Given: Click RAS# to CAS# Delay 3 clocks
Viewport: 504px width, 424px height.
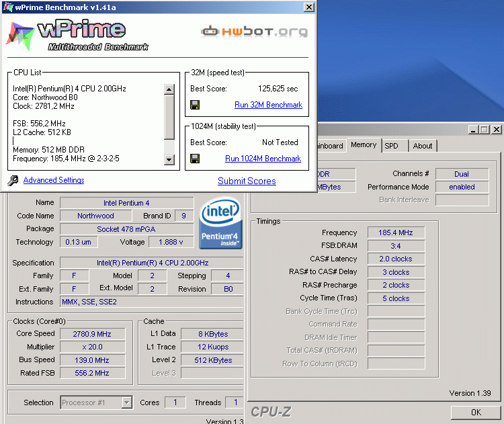Looking at the screenshot, I should click(396, 272).
